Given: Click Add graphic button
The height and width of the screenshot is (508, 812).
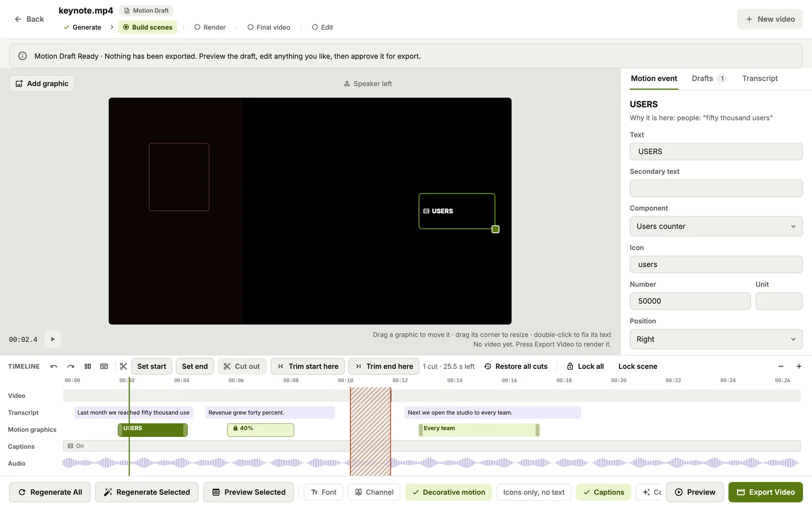Looking at the screenshot, I should tap(42, 84).
